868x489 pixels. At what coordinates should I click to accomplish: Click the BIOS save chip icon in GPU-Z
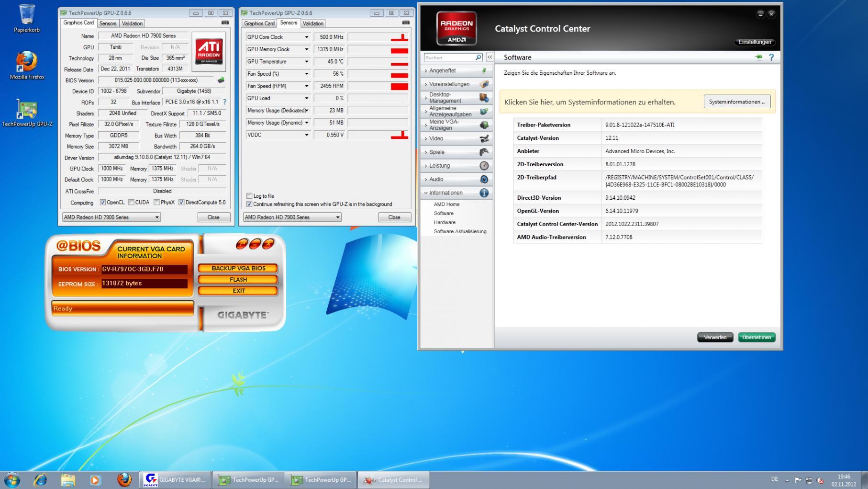pyautogui.click(x=221, y=80)
